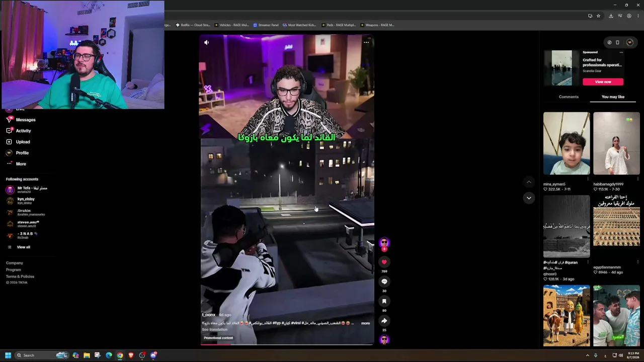
Task: Click the get-coins icon in top pill
Action: [x=609, y=42]
